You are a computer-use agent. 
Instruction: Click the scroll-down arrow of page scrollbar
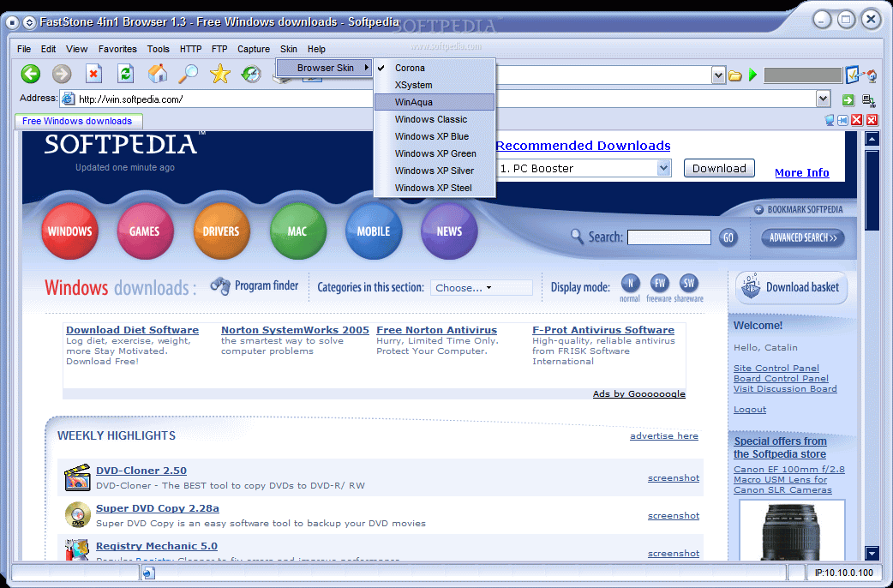click(872, 553)
